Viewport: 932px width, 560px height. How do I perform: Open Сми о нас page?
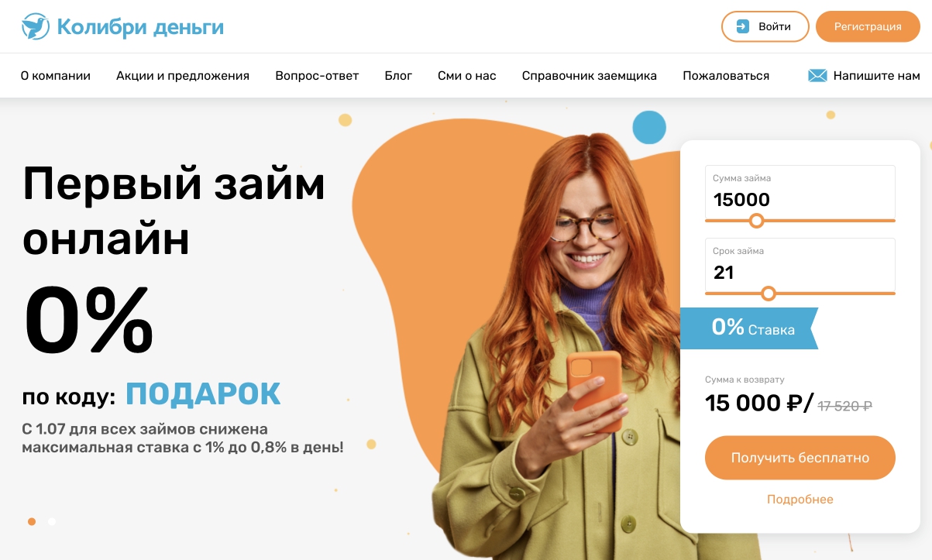click(467, 76)
